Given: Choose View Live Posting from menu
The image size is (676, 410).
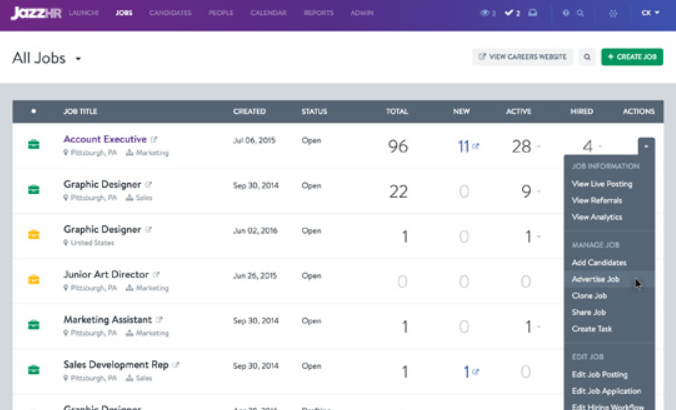Looking at the screenshot, I should 602,184.
